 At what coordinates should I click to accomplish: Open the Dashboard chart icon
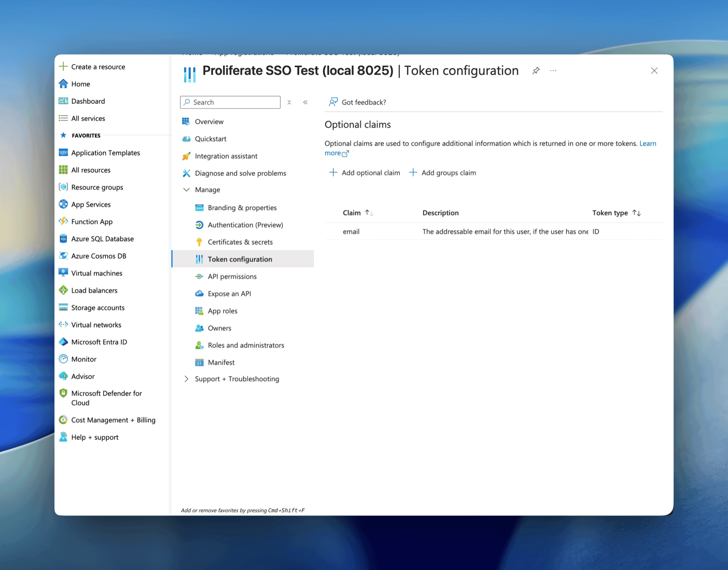pyautogui.click(x=63, y=101)
